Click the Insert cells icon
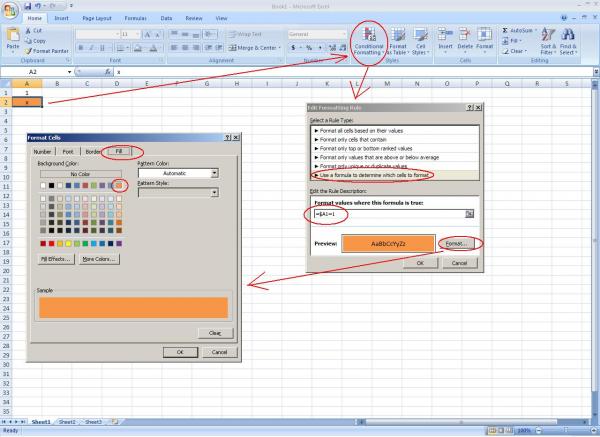The height and width of the screenshot is (437, 600). click(x=445, y=43)
